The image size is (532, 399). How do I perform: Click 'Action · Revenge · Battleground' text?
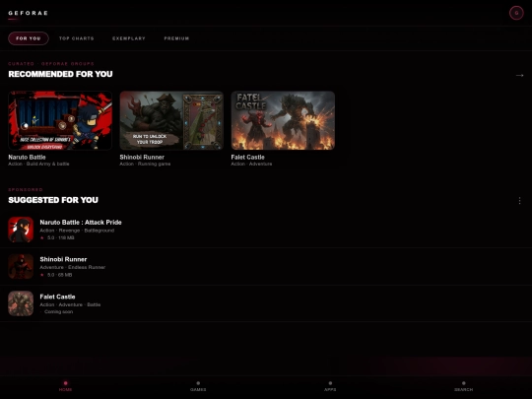coord(77,231)
